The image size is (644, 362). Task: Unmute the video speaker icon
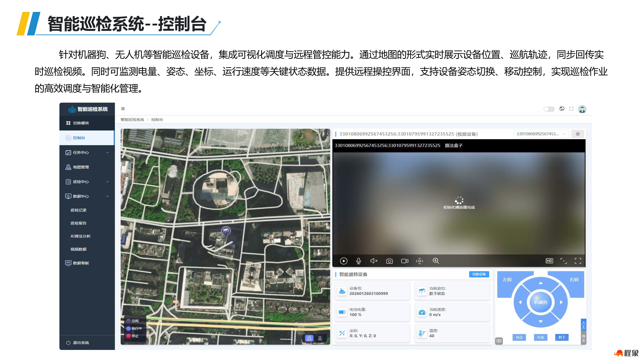pyautogui.click(x=374, y=261)
